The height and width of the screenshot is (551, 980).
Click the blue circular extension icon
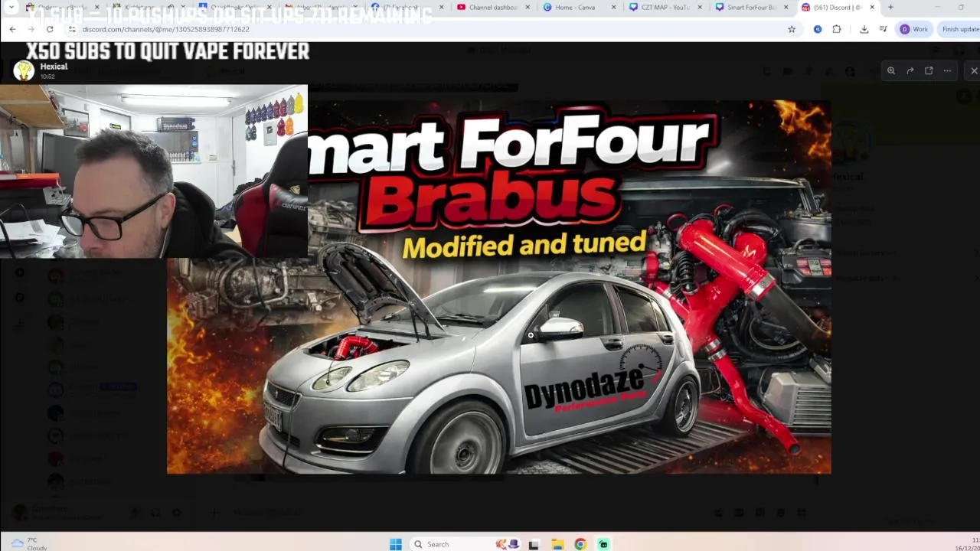coord(818,29)
